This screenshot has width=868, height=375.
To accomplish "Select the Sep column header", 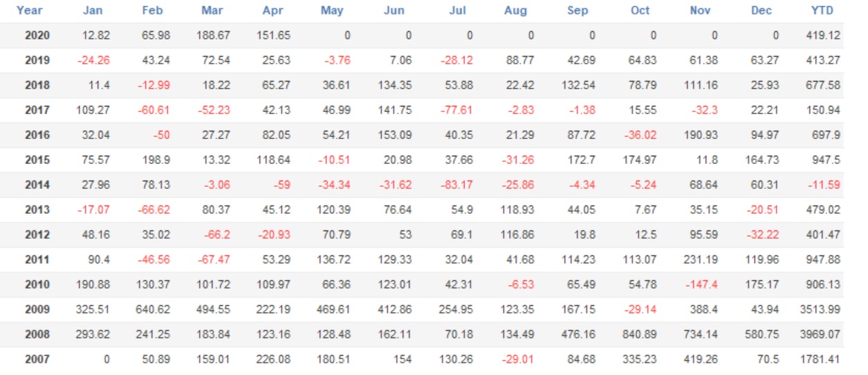I will (x=577, y=10).
